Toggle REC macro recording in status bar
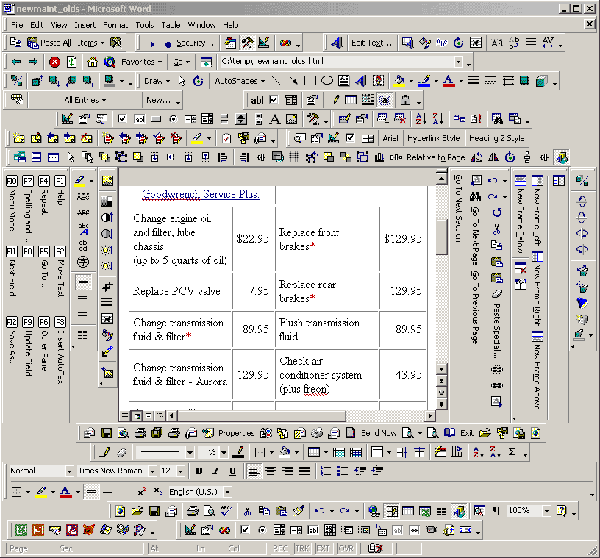This screenshot has width=600, height=558. [x=280, y=548]
